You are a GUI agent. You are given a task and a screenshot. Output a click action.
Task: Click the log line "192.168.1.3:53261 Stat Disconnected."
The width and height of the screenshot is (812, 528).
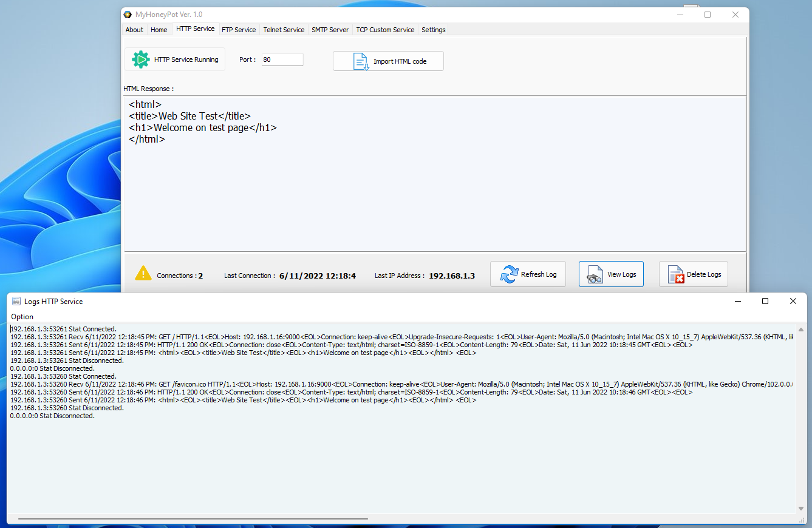coord(67,360)
